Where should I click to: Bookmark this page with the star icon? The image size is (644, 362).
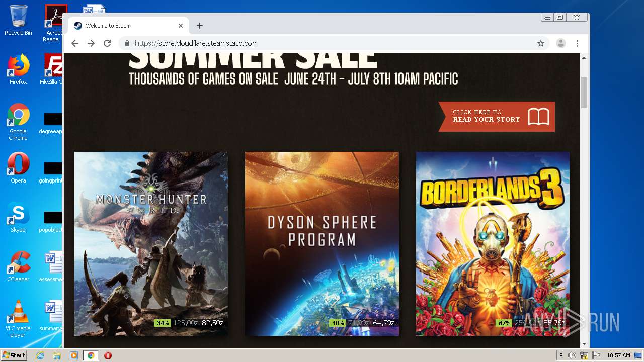pyautogui.click(x=541, y=43)
